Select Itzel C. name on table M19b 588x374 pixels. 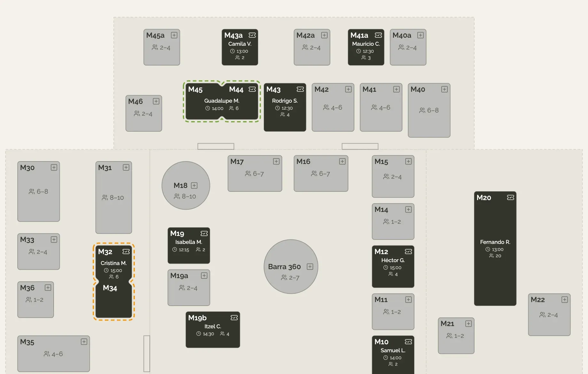(213, 326)
